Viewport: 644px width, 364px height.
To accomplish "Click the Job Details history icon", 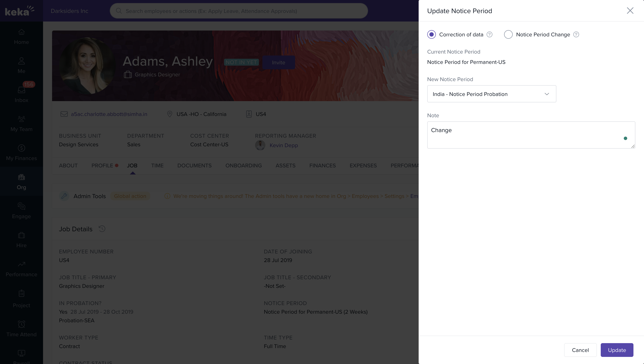I will (102, 229).
